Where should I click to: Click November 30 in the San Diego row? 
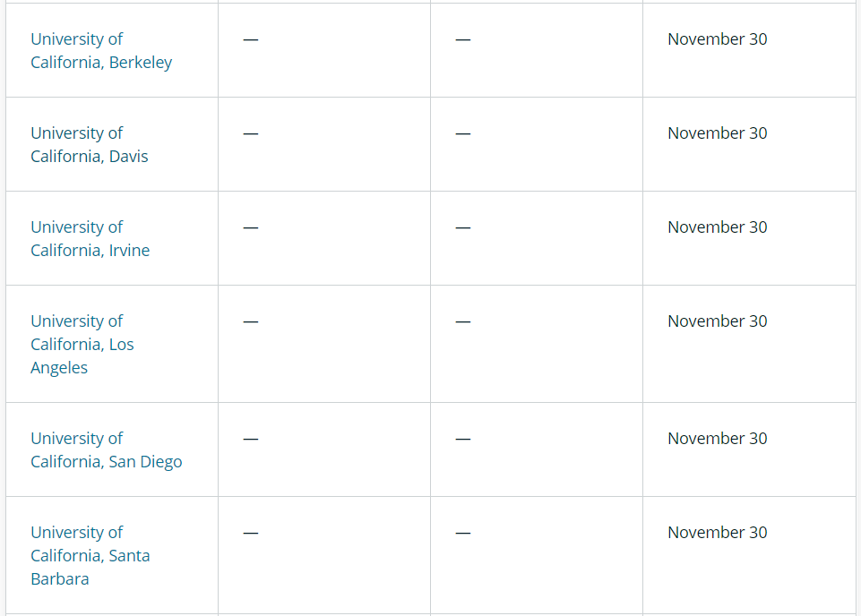[x=717, y=439]
